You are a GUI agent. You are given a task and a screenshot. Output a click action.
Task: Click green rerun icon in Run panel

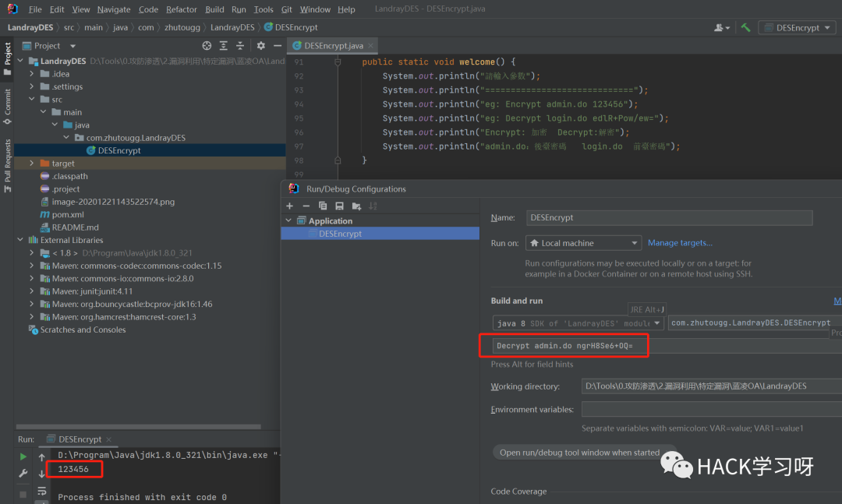(23, 456)
